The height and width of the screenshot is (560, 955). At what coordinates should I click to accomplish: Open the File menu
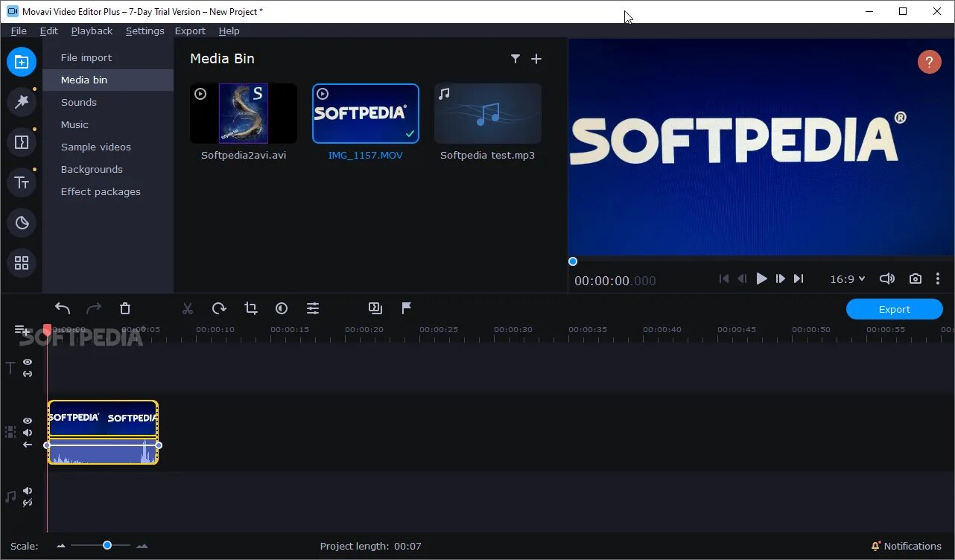tap(19, 31)
